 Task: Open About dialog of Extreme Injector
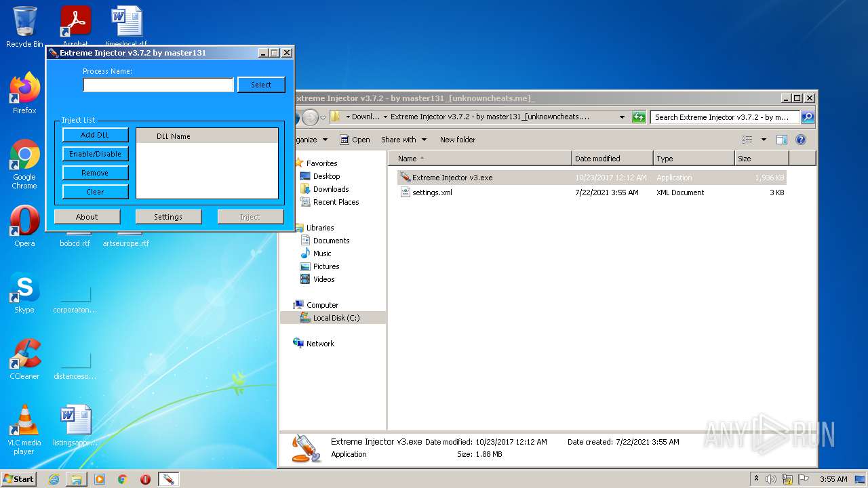click(x=87, y=217)
